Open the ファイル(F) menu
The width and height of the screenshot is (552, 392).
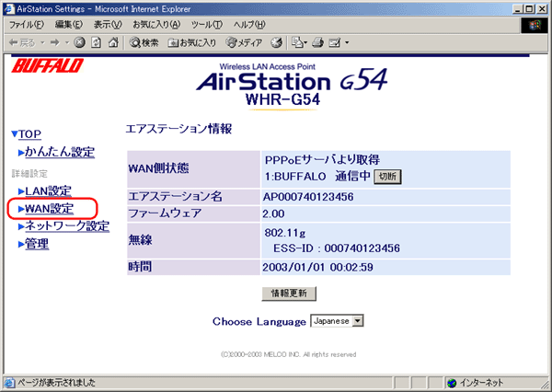29,24
